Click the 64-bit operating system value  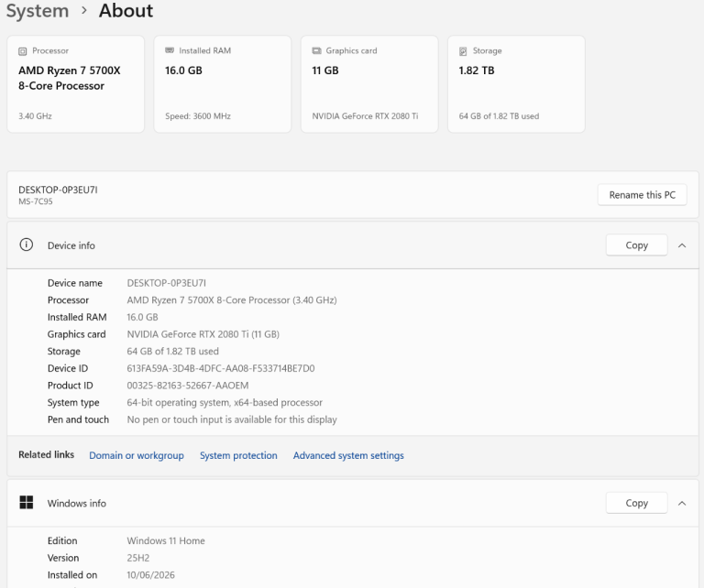point(225,402)
